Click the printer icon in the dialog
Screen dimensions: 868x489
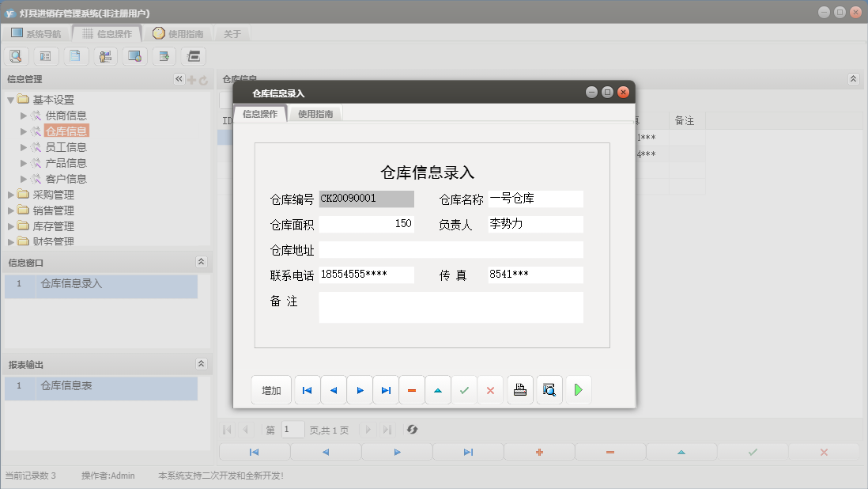519,389
